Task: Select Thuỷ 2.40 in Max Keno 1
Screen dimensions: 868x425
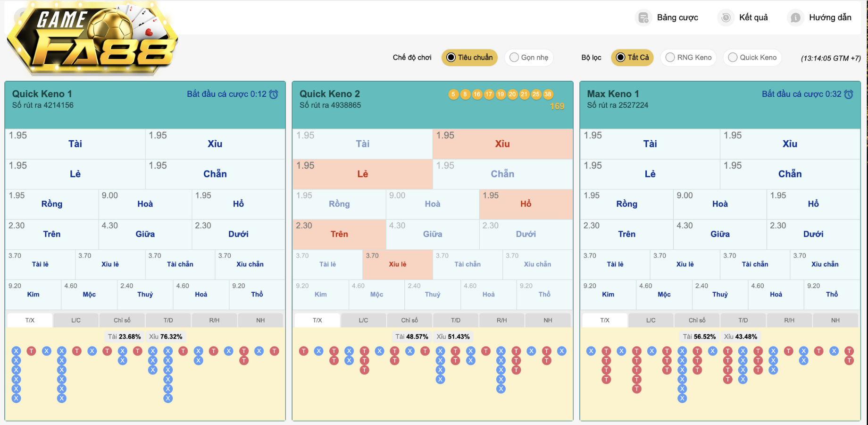Action: (719, 294)
